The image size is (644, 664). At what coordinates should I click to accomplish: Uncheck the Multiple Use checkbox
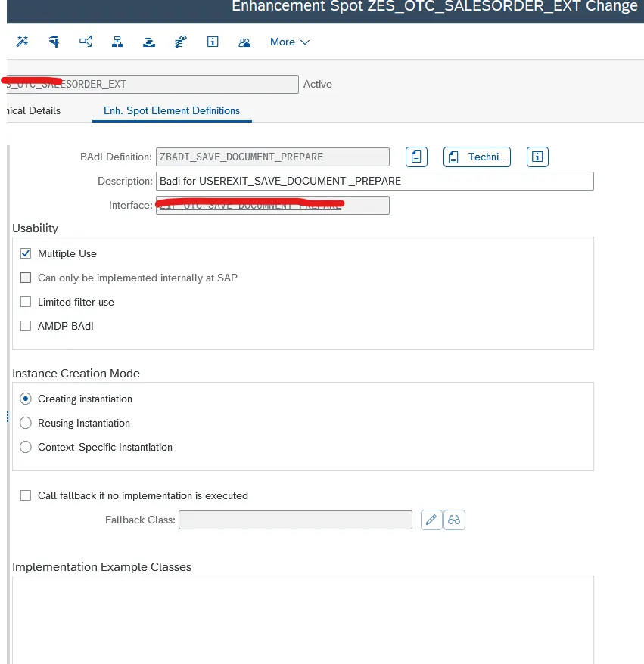[26, 253]
